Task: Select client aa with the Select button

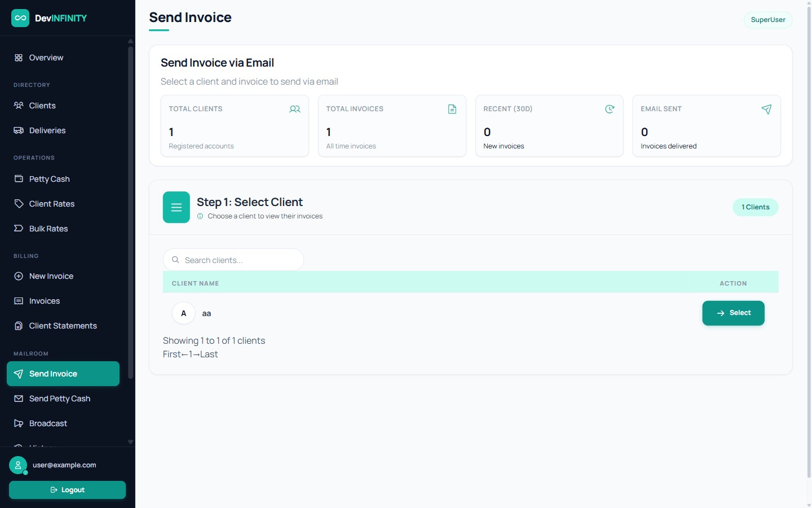Action: coord(733,313)
